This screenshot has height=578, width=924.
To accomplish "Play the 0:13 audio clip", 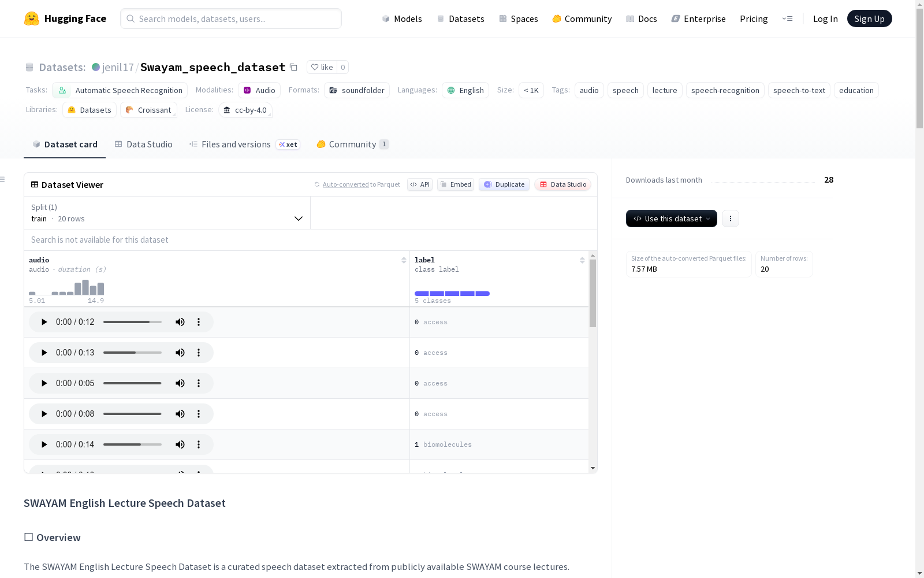I will (x=44, y=353).
